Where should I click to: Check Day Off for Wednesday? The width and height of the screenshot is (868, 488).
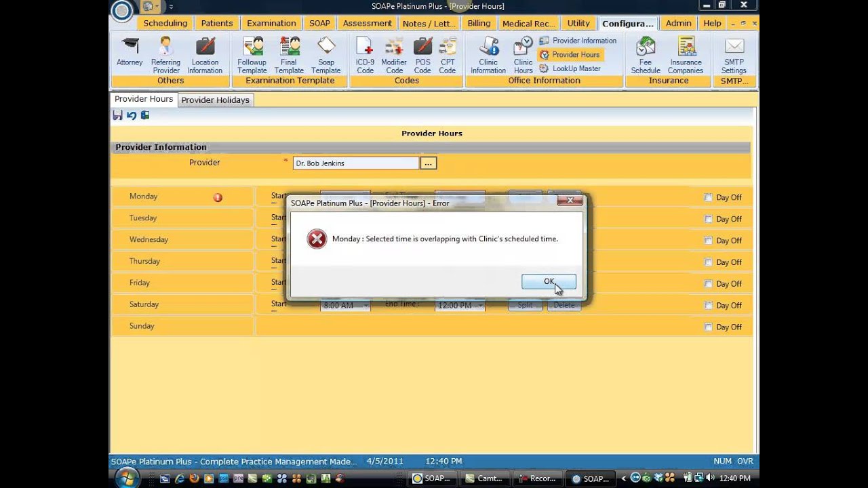click(x=709, y=241)
